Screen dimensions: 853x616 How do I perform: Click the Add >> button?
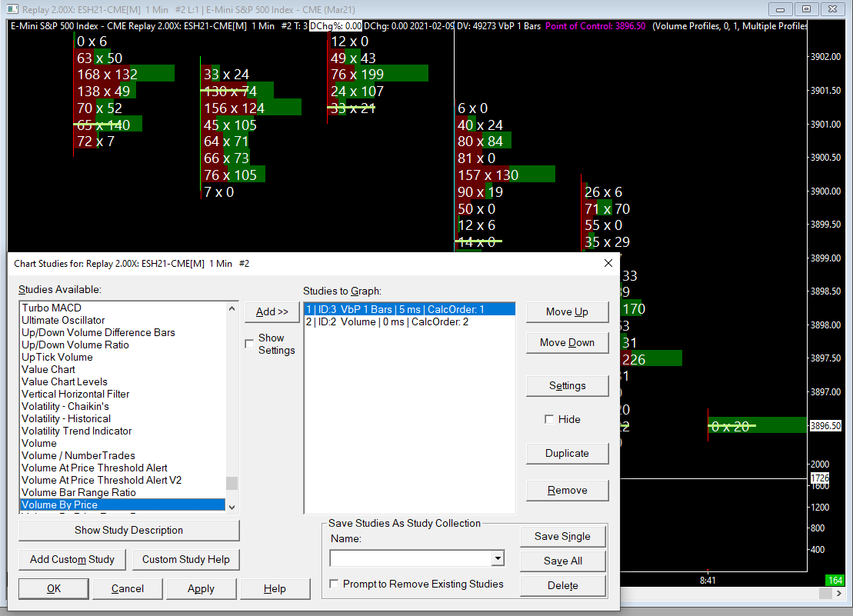pos(272,311)
